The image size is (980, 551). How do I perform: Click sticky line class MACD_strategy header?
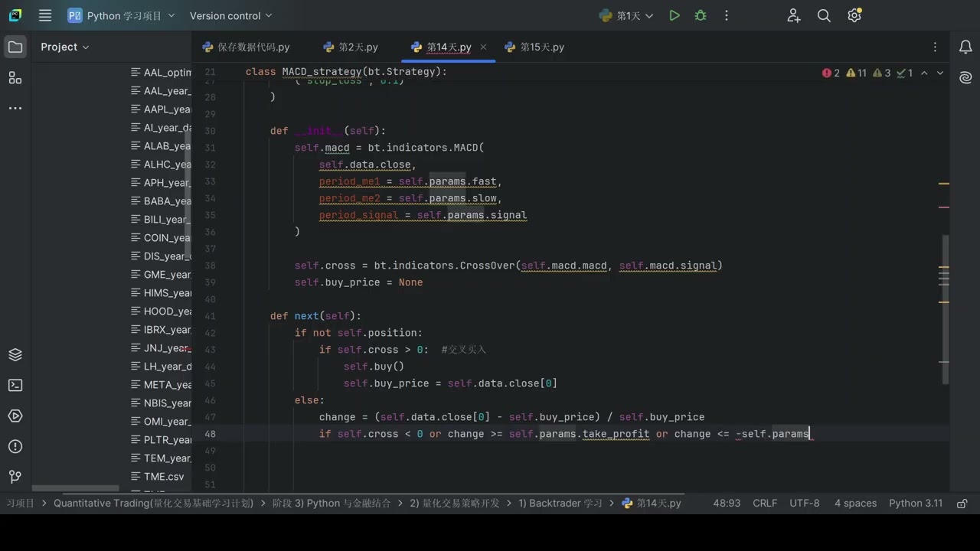coord(346,71)
